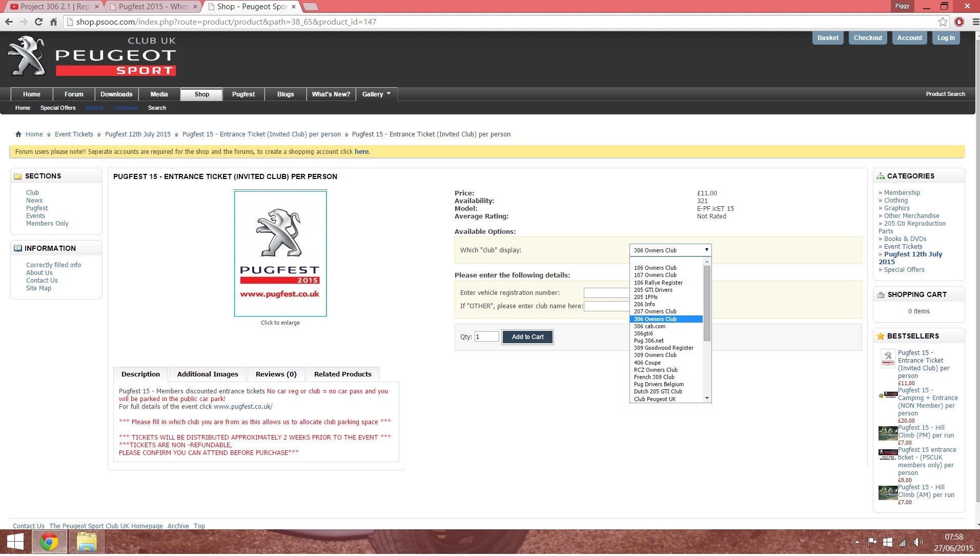Screen dimensions: 980x556
Task: Click the Account button in header
Action: [x=909, y=38]
